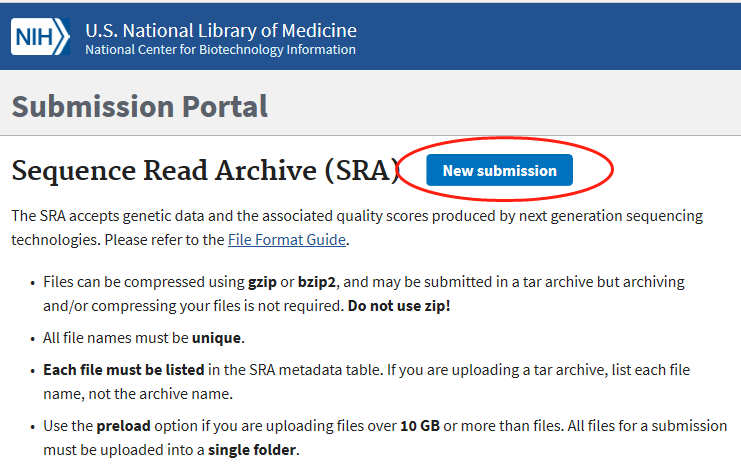Click the bold "single folder" text

252,450
